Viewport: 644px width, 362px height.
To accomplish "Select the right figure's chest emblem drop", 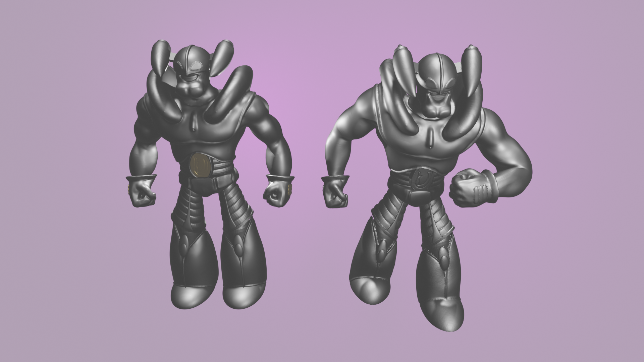I will pyautogui.click(x=431, y=138).
